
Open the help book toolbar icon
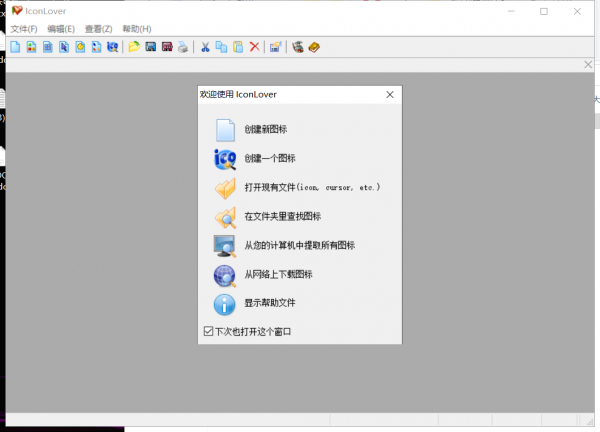click(x=314, y=47)
